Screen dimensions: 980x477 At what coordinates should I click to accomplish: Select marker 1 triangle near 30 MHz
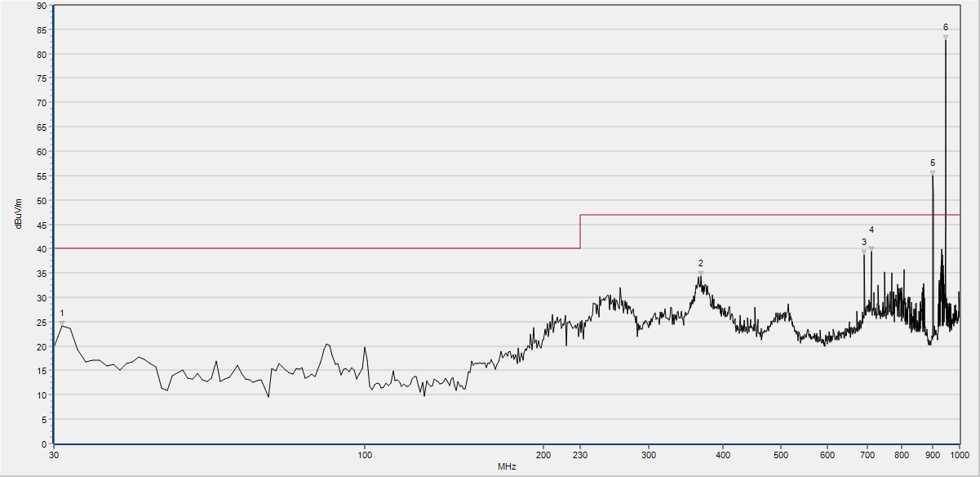pyautogui.click(x=62, y=323)
